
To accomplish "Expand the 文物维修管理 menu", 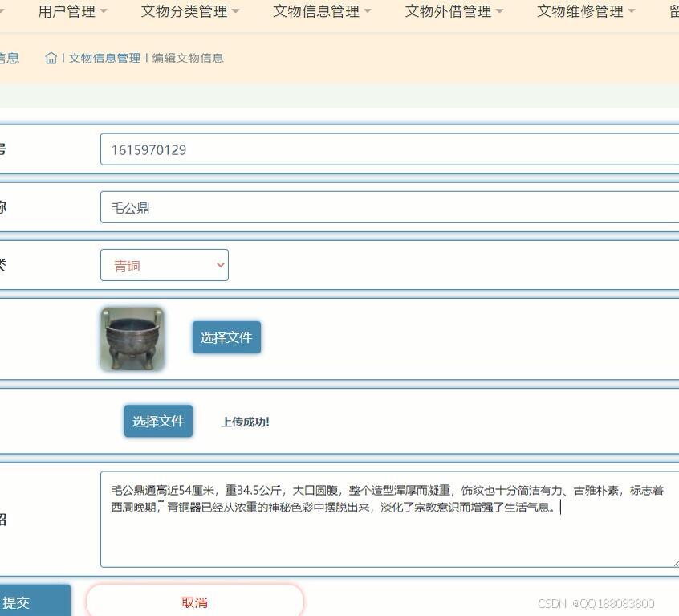I will tap(580, 12).
